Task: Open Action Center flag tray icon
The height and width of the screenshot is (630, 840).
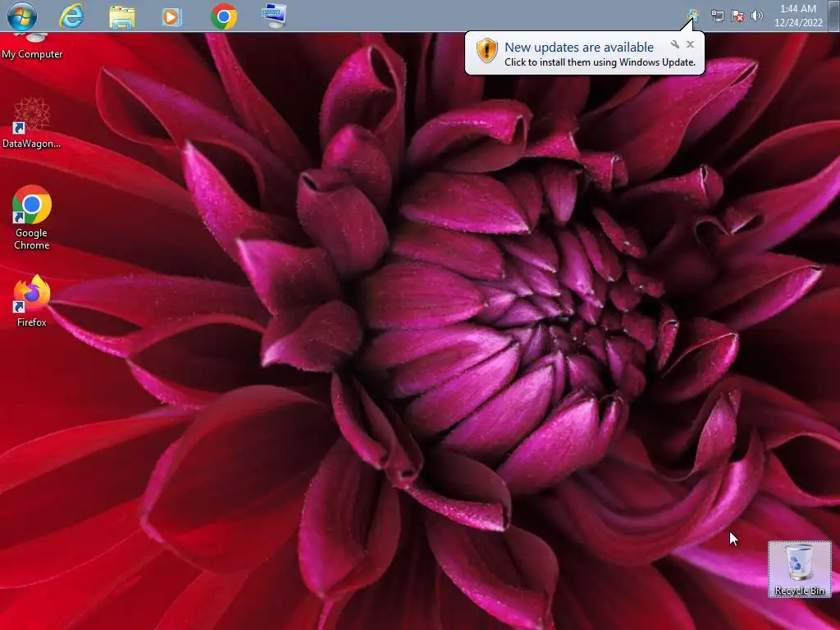Action: (737, 16)
